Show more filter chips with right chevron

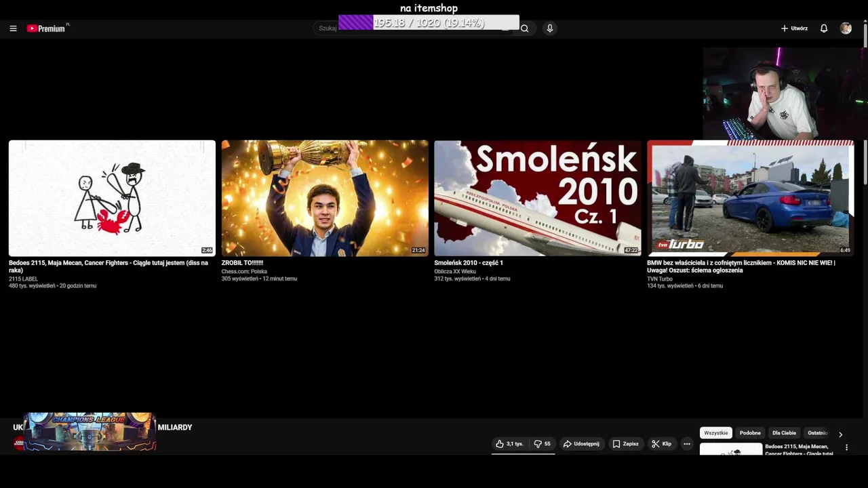coord(840,434)
